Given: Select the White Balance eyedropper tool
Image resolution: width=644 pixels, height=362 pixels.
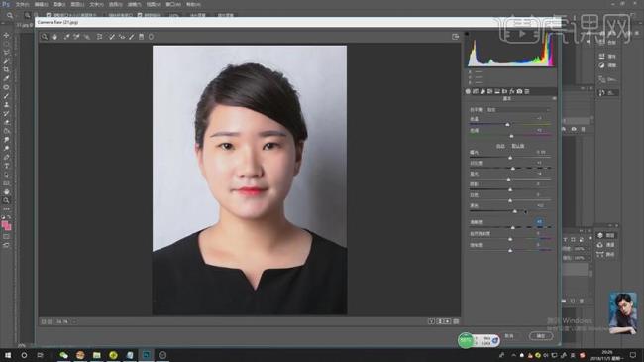Looking at the screenshot, I should click(66, 37).
